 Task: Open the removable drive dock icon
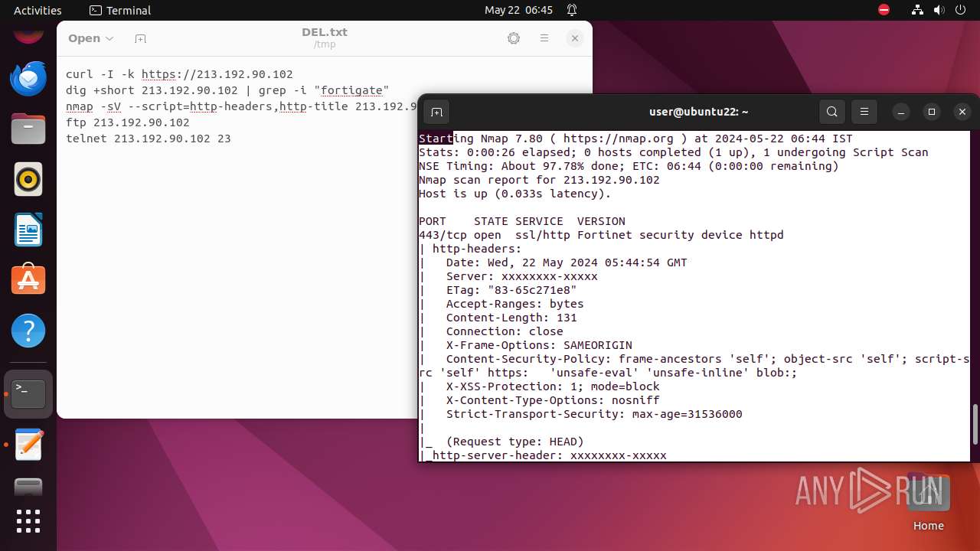click(28, 487)
